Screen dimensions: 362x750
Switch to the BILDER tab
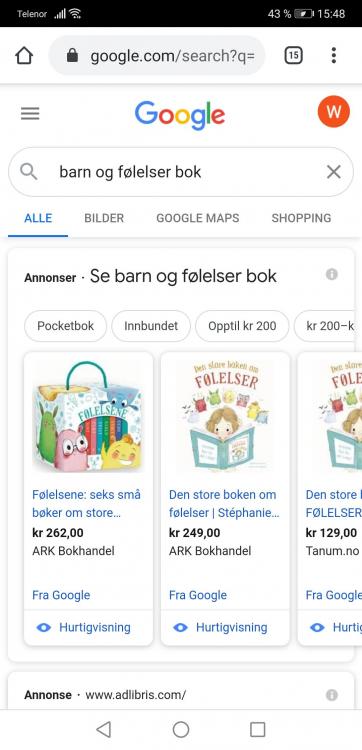click(104, 218)
